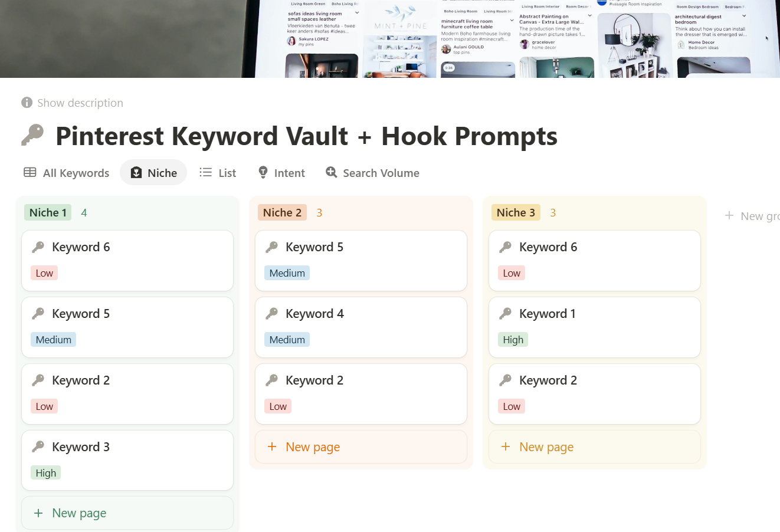Click the key icon next to page title
780x532 pixels.
(x=32, y=135)
